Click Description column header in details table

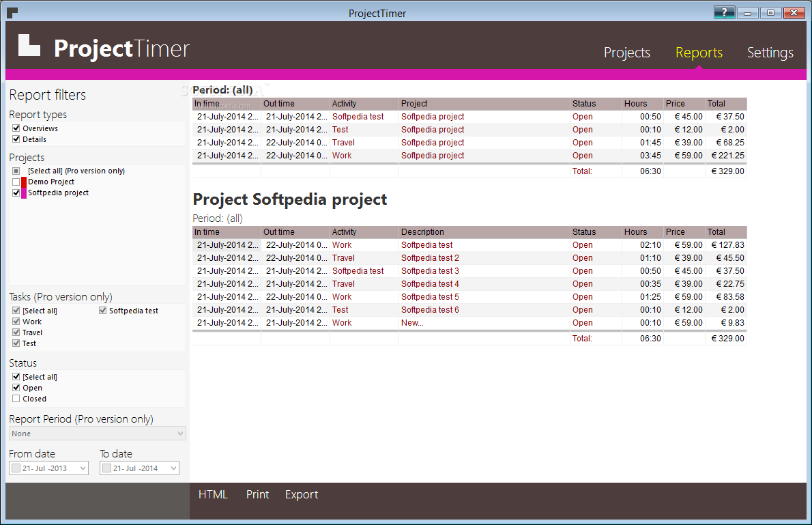(x=484, y=232)
